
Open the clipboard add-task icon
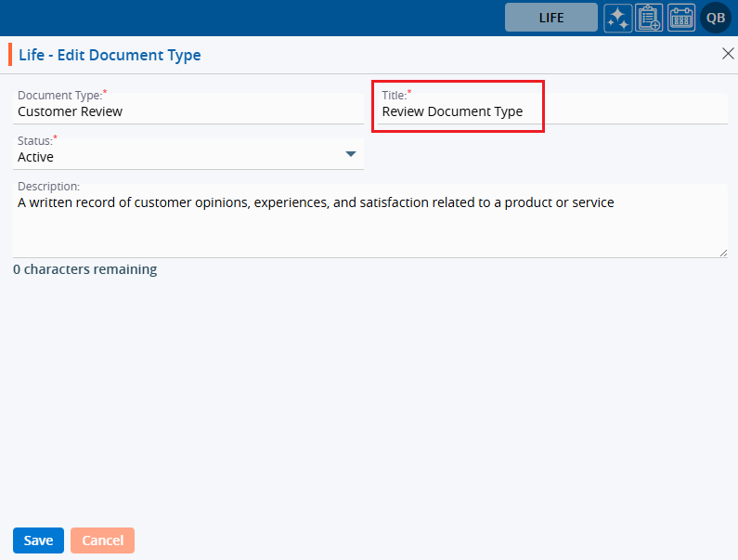649,18
